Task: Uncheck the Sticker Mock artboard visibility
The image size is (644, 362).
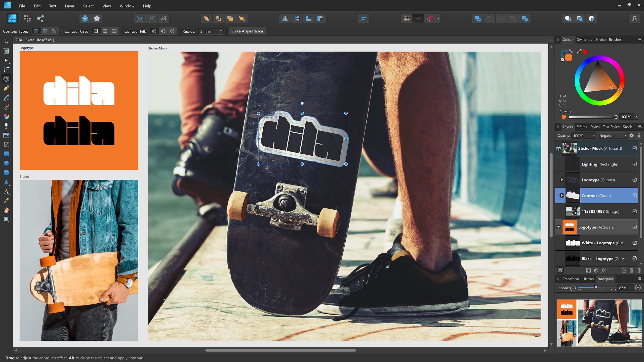Action: 634,148
